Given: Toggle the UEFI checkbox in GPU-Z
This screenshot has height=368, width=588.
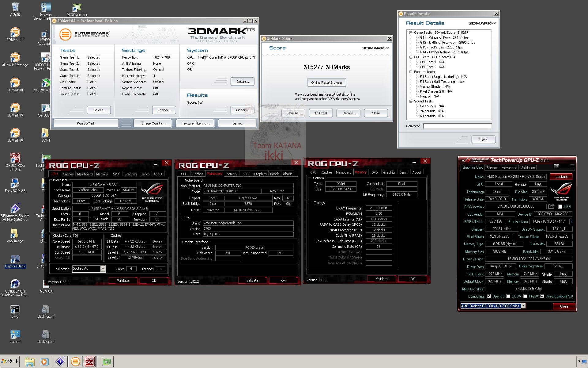Looking at the screenshot, I should coord(560,207).
